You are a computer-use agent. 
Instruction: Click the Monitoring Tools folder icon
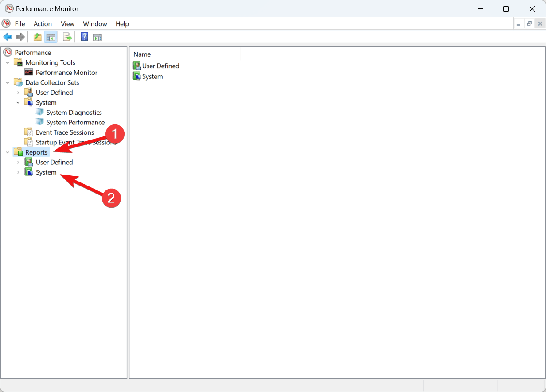18,62
